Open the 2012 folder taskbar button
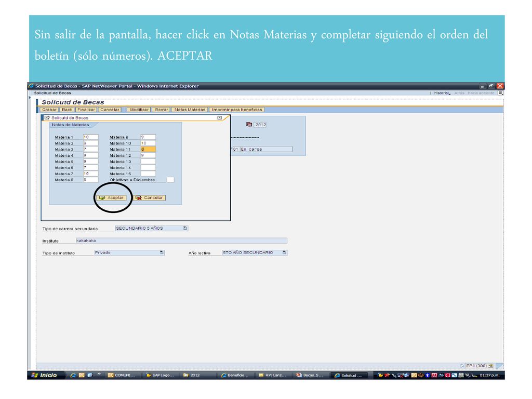 [198, 375]
